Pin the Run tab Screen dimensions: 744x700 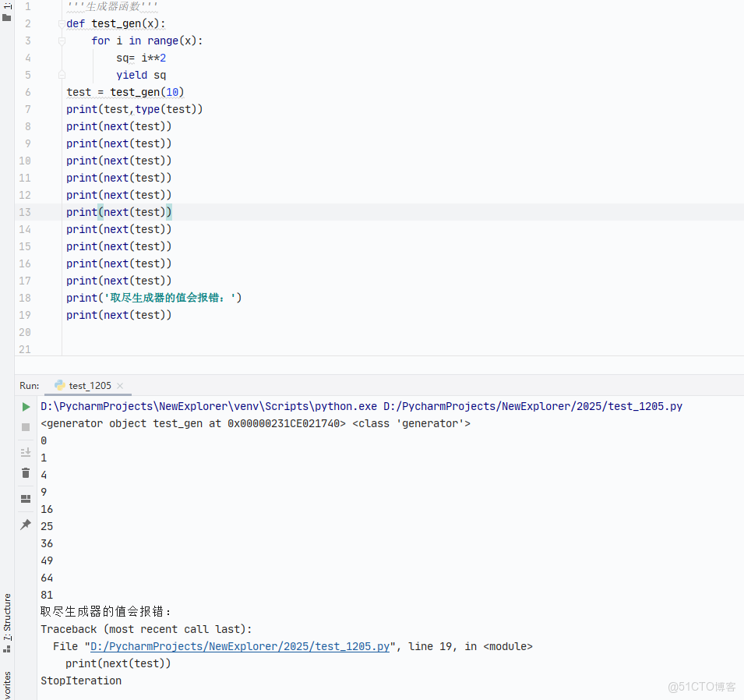pyautogui.click(x=26, y=525)
